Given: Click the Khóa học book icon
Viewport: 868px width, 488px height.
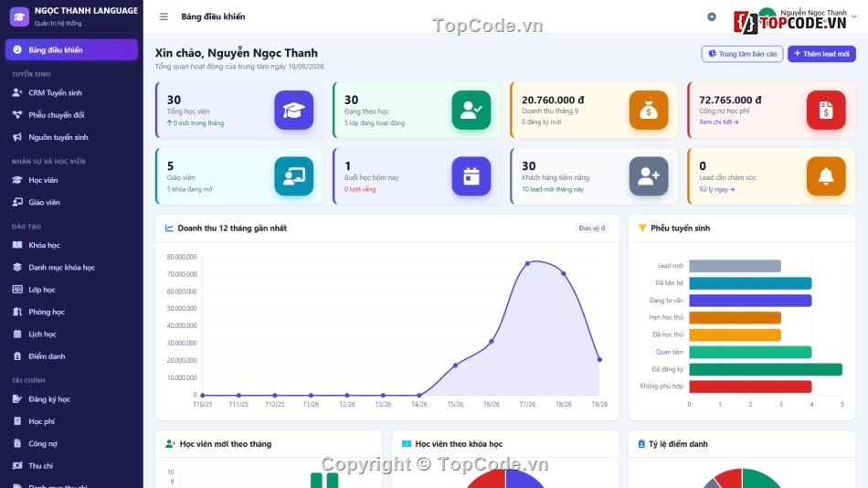Looking at the screenshot, I should [17, 245].
